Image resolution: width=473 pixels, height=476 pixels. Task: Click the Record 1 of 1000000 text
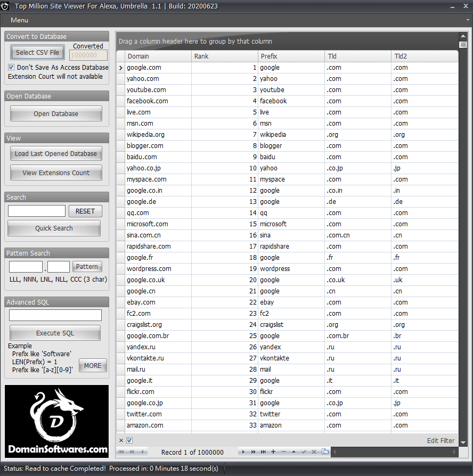[x=192, y=453]
